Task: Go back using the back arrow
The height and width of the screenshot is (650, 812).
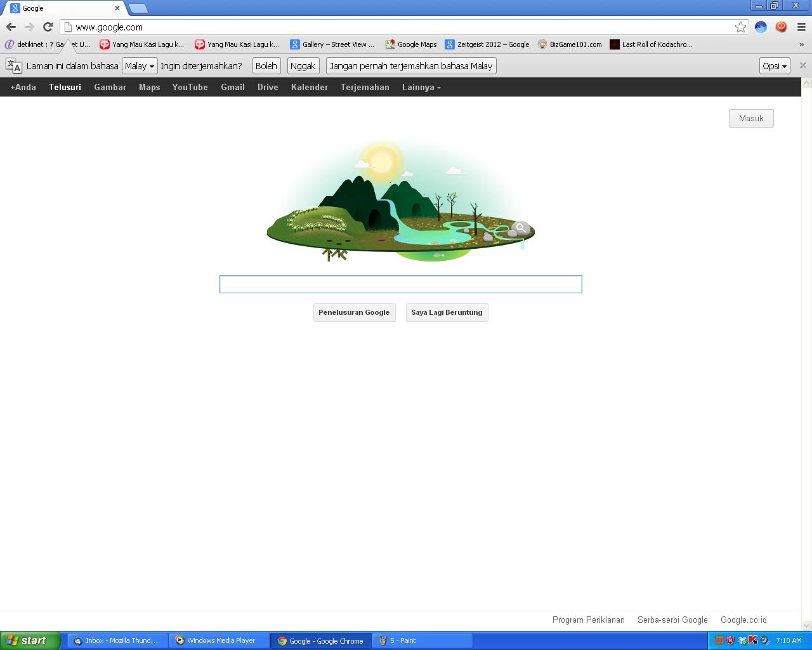Action: click(11, 27)
